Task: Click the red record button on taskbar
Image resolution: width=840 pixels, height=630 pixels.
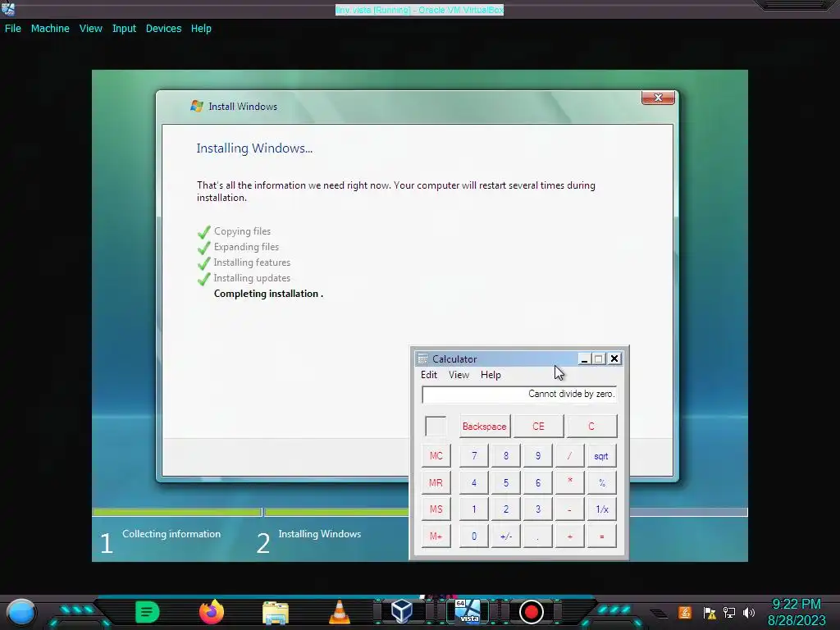Action: point(532,612)
